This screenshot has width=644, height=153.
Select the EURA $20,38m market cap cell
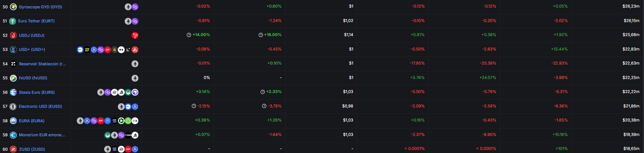tap(631, 120)
